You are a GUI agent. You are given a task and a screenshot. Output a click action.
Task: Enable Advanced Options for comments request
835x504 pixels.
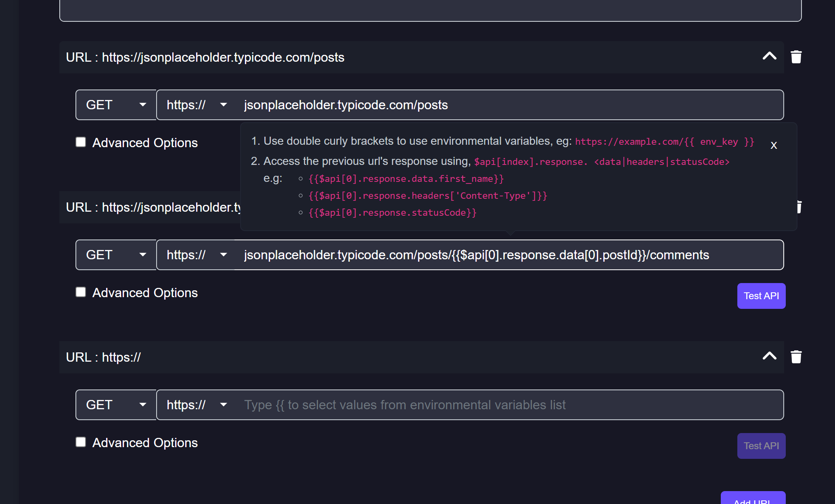[81, 292]
